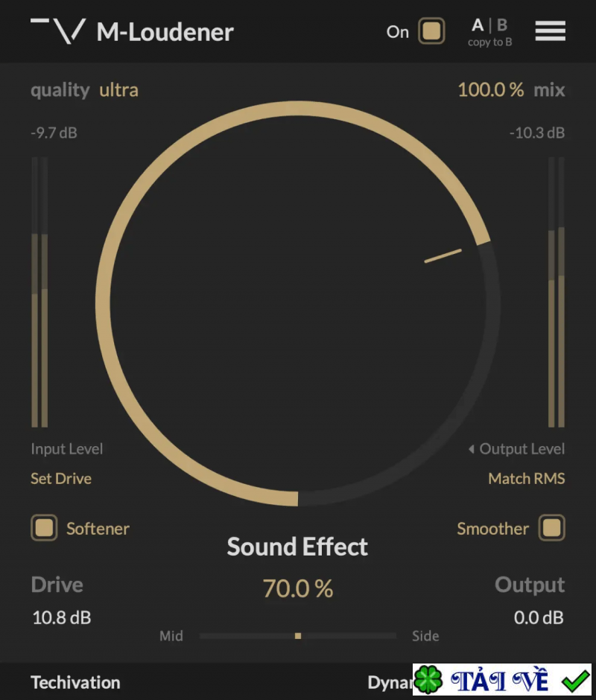Click the Techivation logo icon

(x=58, y=31)
